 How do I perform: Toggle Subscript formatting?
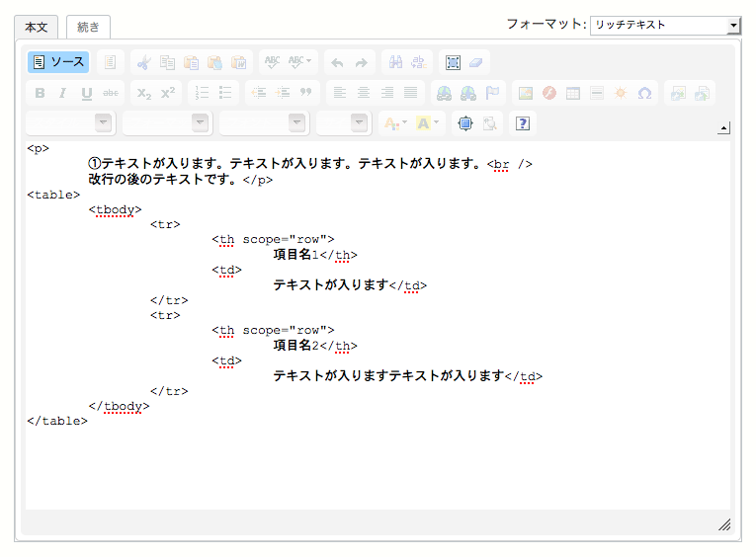(144, 93)
